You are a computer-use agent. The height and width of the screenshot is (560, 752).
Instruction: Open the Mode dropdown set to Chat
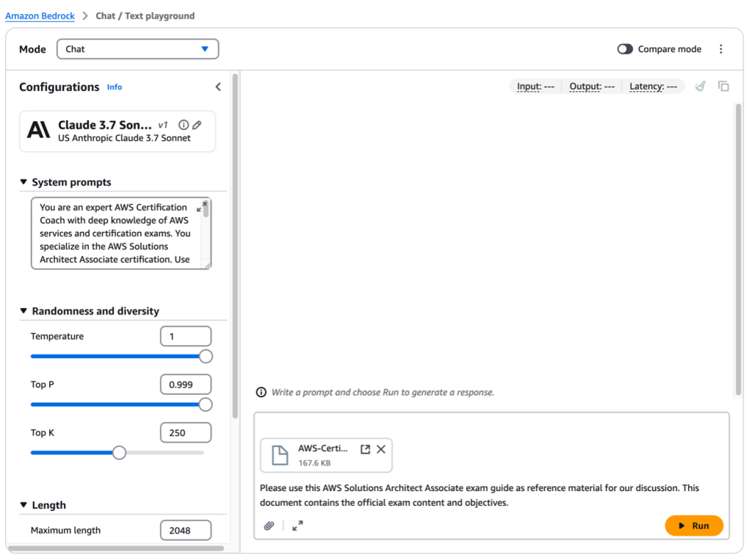(x=137, y=49)
